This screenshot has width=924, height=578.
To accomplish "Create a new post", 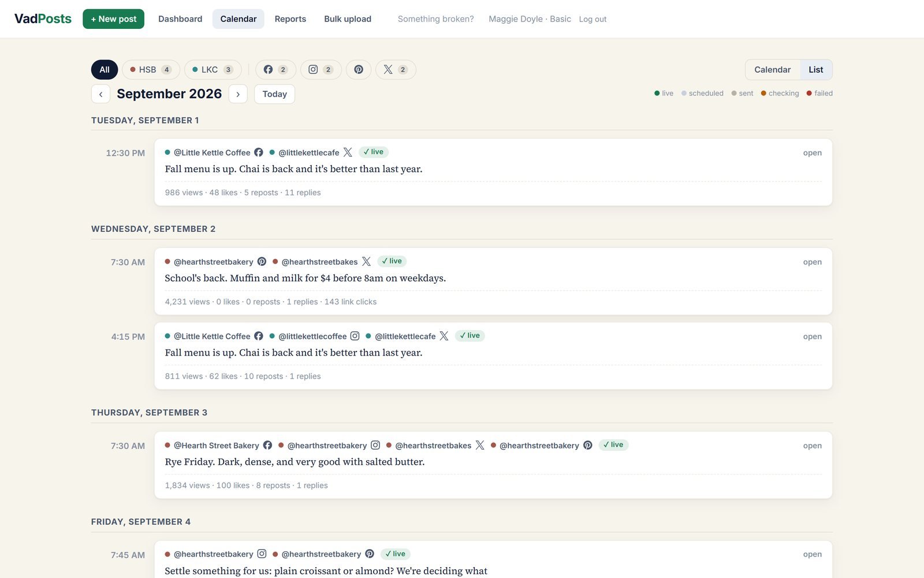I will click(114, 19).
